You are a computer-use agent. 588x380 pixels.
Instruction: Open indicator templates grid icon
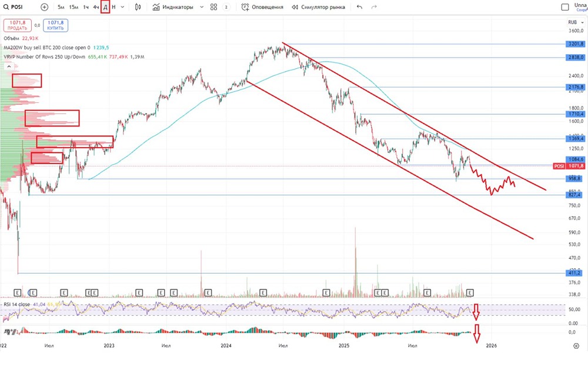click(x=214, y=6)
